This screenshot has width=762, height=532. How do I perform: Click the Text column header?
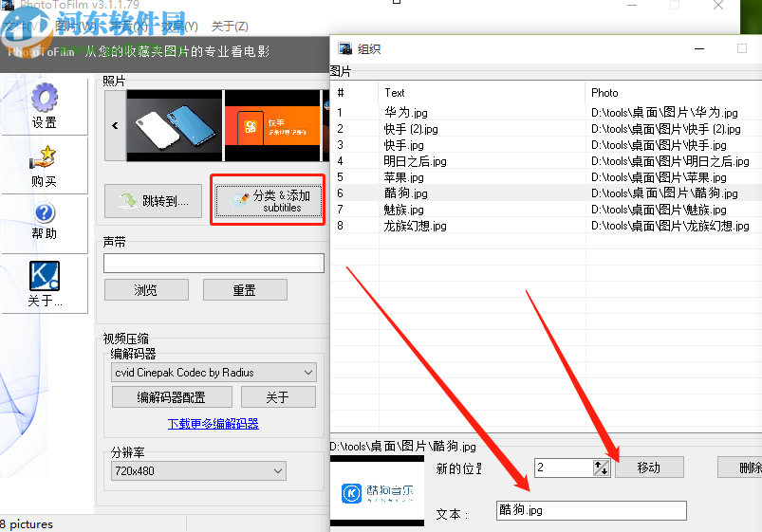pos(482,92)
